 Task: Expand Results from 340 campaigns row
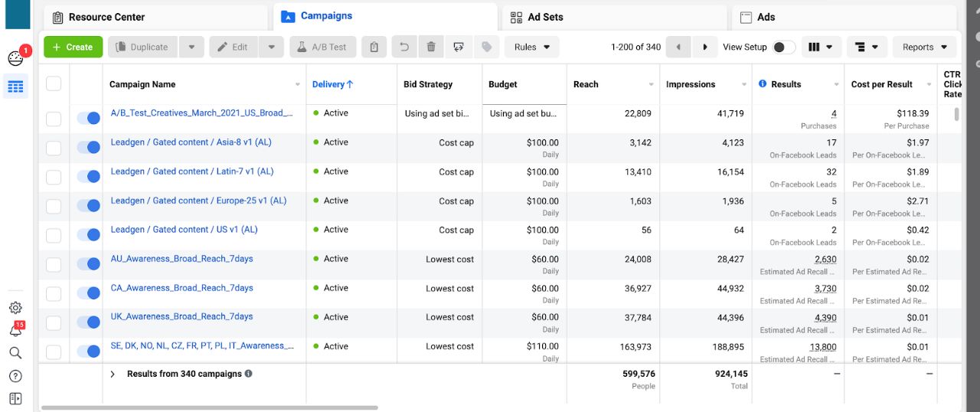click(x=113, y=374)
